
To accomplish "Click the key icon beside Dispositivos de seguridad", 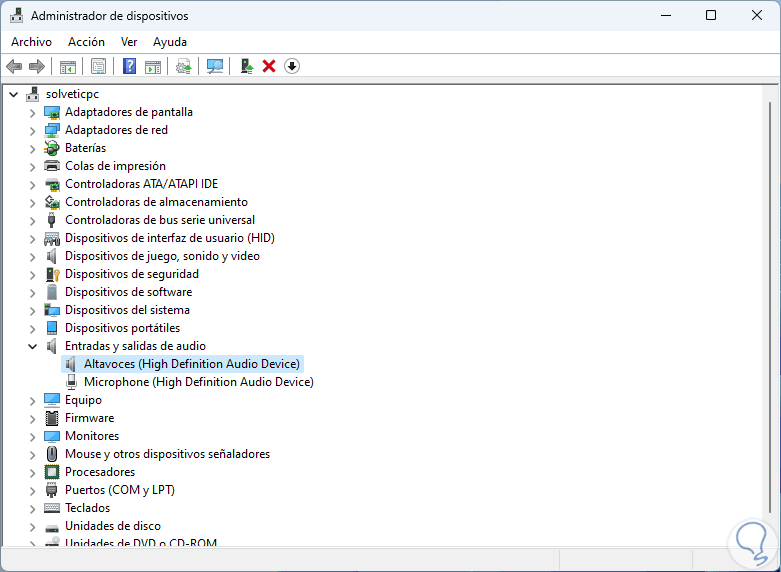I will 52,274.
